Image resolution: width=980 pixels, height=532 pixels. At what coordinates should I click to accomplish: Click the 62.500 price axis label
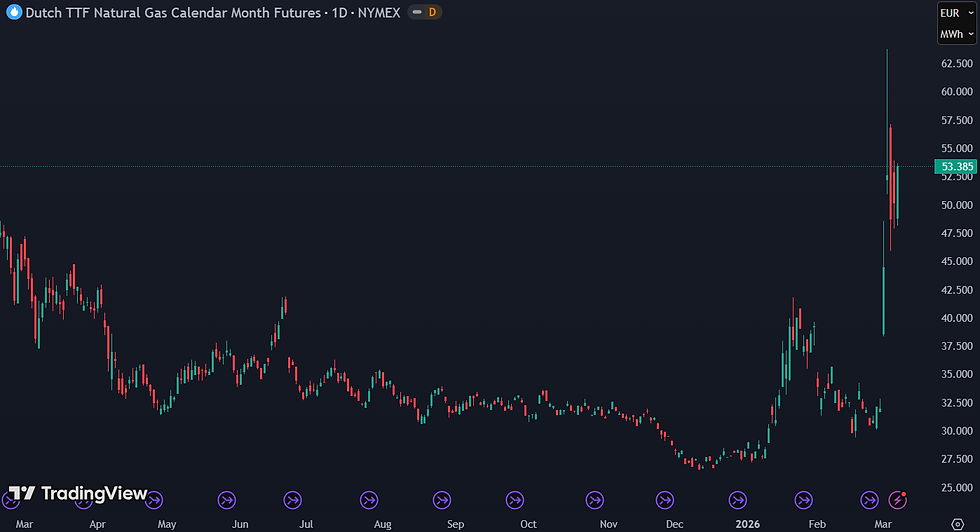click(x=957, y=63)
